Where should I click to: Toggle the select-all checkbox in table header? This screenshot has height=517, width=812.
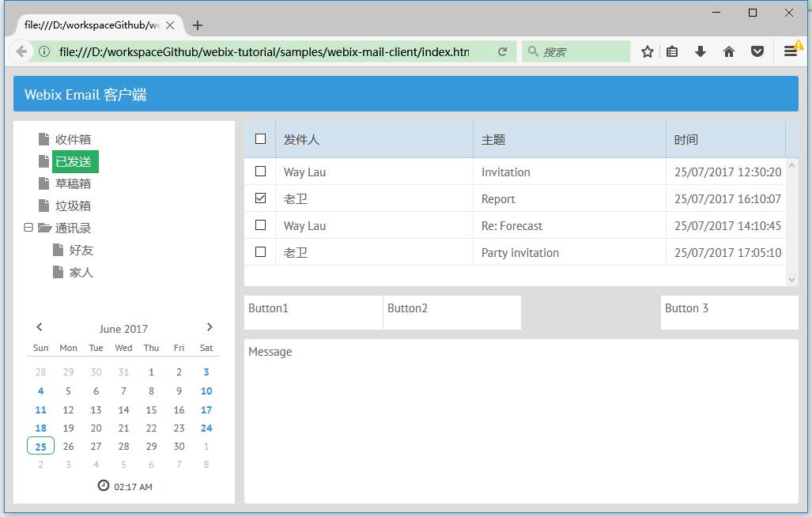click(x=260, y=138)
